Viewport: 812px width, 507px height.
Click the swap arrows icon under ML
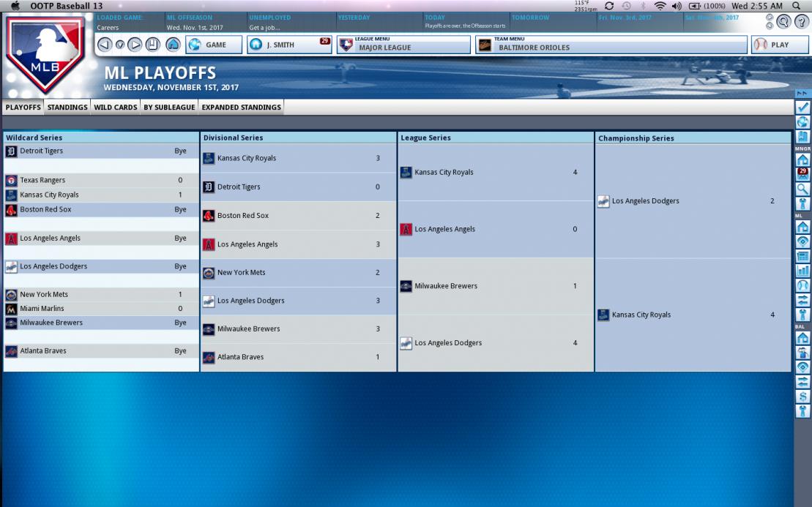[802, 299]
